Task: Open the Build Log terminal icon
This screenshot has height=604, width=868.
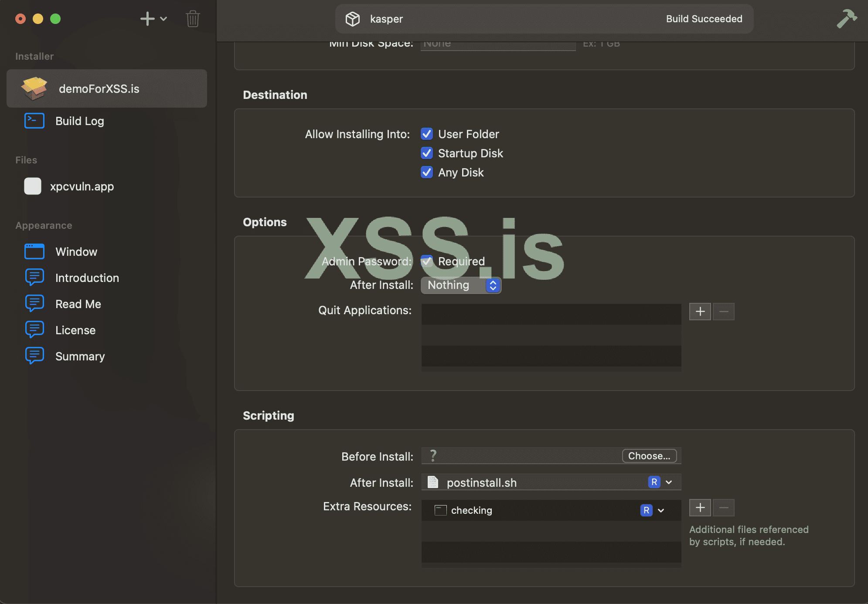Action: (x=34, y=121)
